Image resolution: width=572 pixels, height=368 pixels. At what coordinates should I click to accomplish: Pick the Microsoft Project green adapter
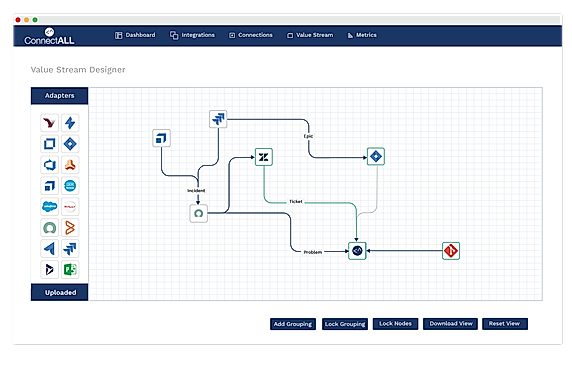[x=70, y=270]
